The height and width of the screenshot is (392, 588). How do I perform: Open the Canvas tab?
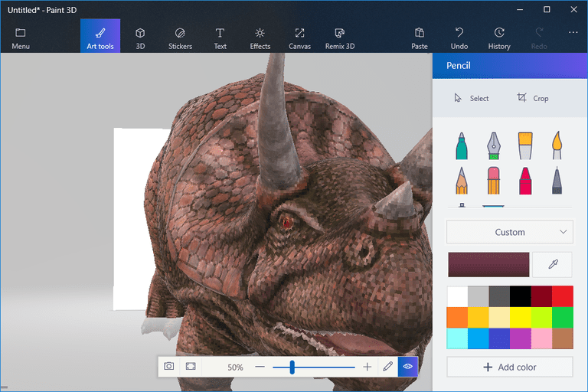(x=299, y=38)
